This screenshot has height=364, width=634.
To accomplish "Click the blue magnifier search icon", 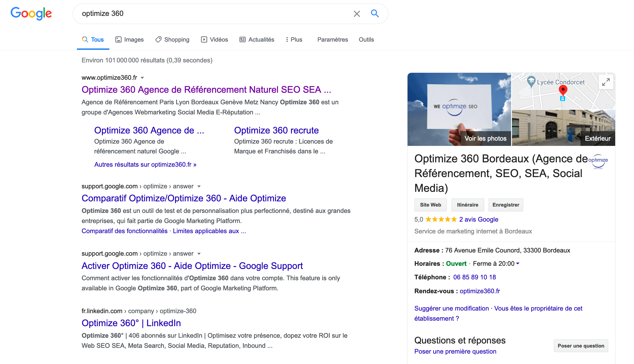I will coord(375,13).
